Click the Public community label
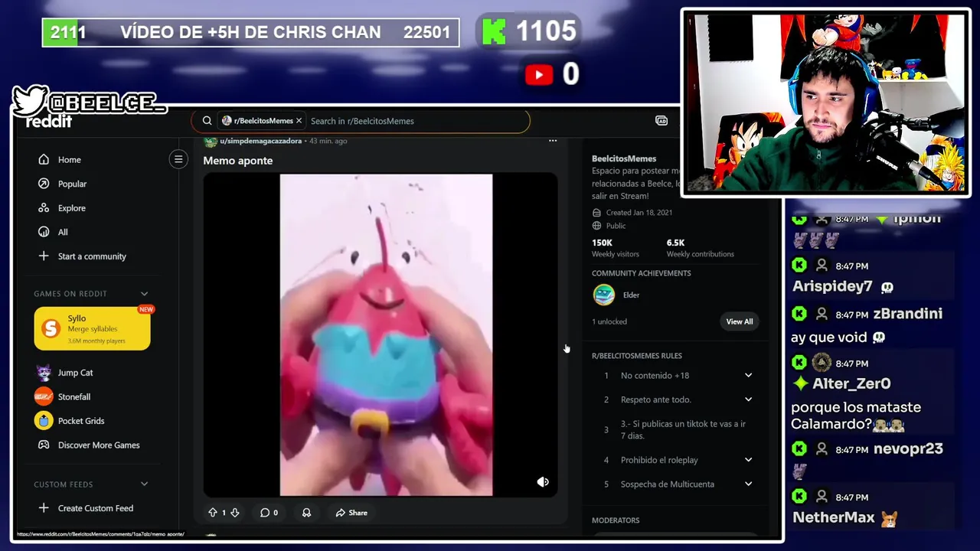The image size is (980, 551). (616, 226)
